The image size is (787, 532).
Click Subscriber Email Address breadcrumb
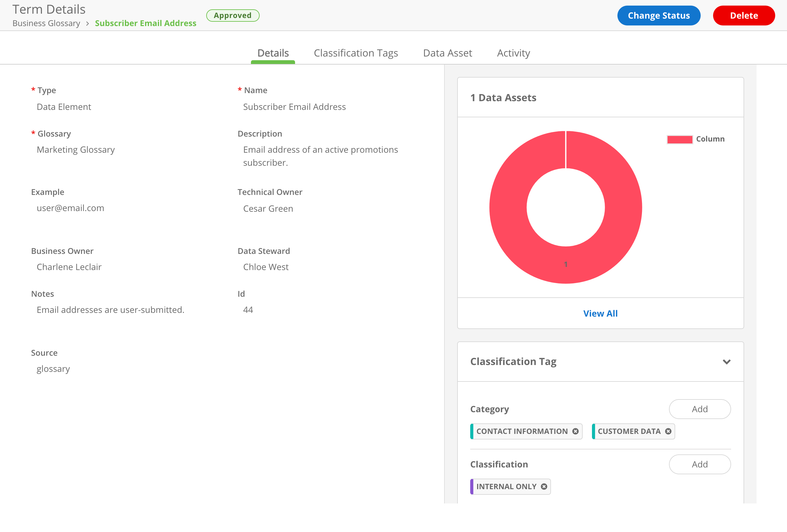coord(146,23)
